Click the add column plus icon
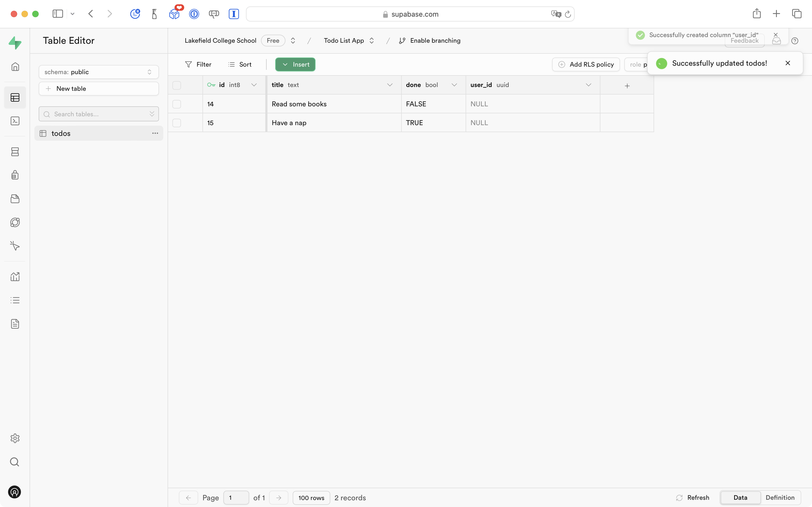 [627, 86]
